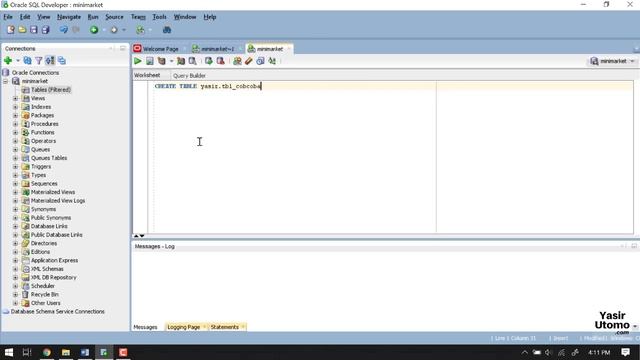Image resolution: width=640 pixels, height=360 pixels.
Task: Click the Rollback icon
Action: (220, 61)
